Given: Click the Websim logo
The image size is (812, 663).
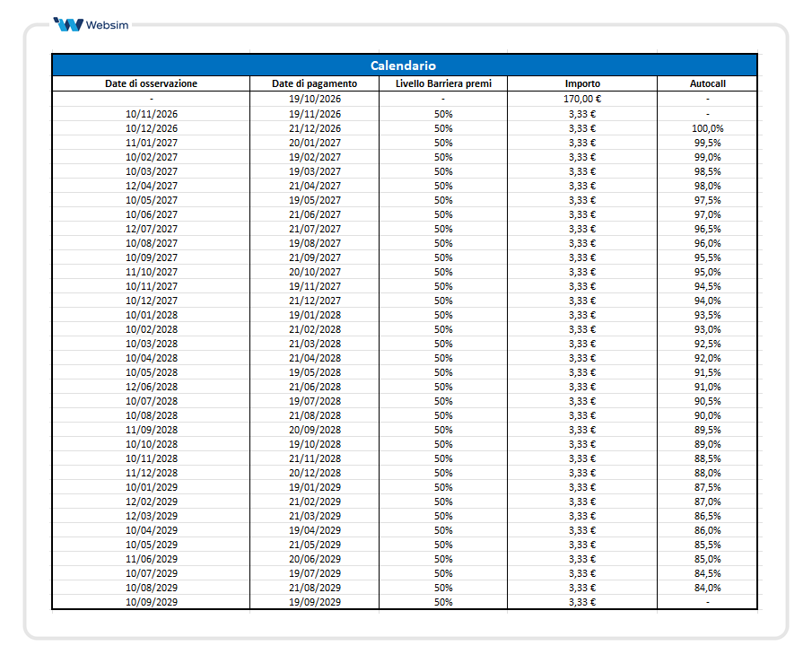Looking at the screenshot, I should (92, 24).
